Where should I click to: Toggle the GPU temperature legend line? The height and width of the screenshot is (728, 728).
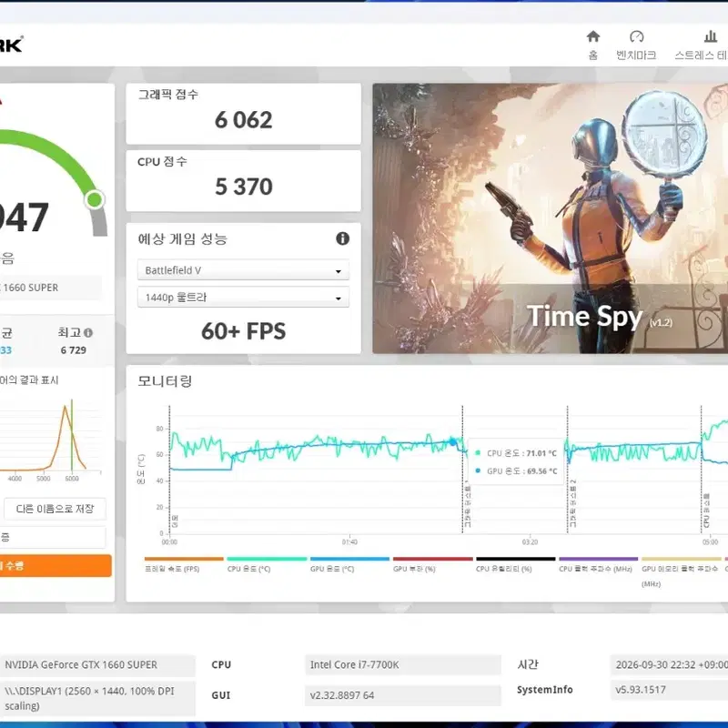click(349, 564)
